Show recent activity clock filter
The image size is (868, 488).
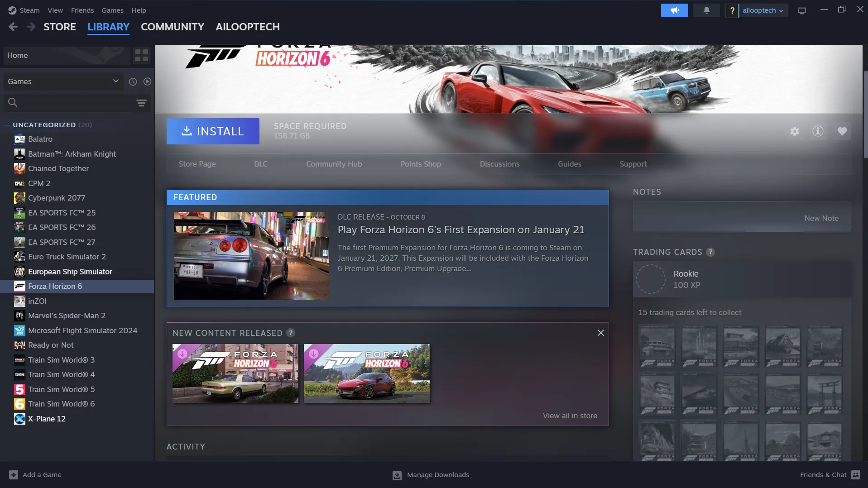(x=133, y=82)
